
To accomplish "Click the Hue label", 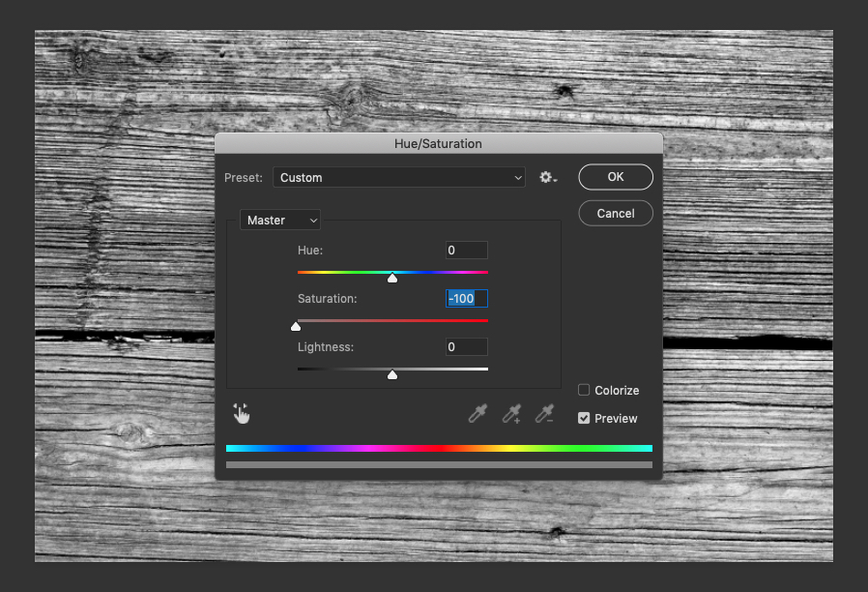I will coord(310,250).
